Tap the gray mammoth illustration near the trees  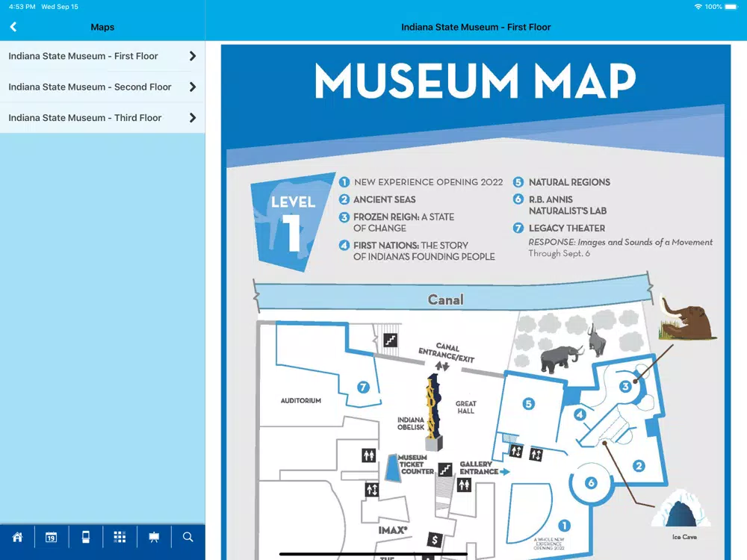point(561,358)
